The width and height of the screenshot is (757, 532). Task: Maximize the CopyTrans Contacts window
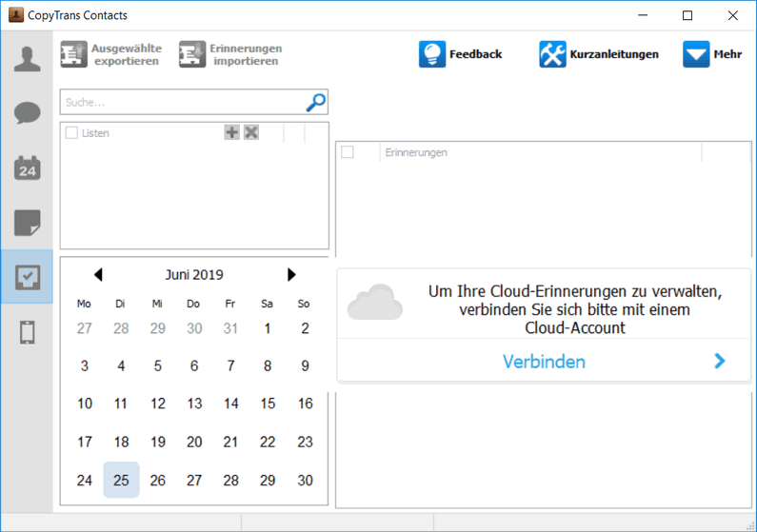coord(687,15)
